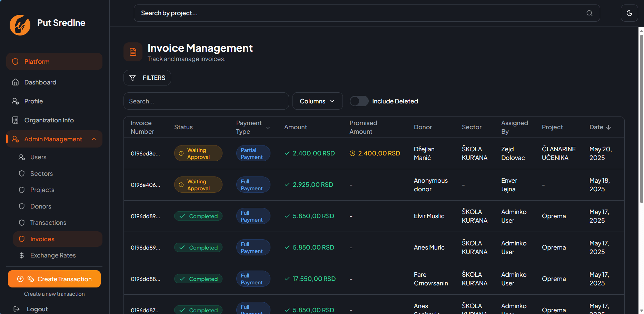
Task: Click clock icon beside promised 2.400,00 RSD
Action: [352, 153]
